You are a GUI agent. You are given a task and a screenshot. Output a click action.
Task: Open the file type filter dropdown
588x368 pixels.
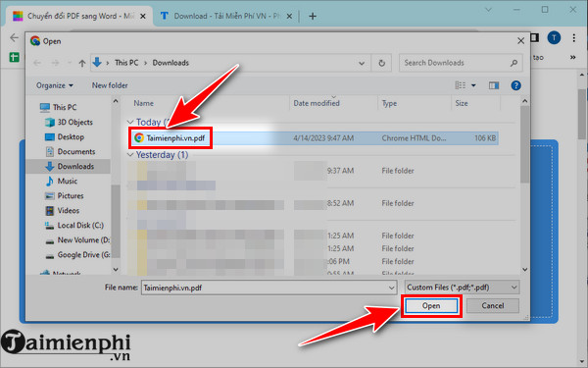[462, 288]
